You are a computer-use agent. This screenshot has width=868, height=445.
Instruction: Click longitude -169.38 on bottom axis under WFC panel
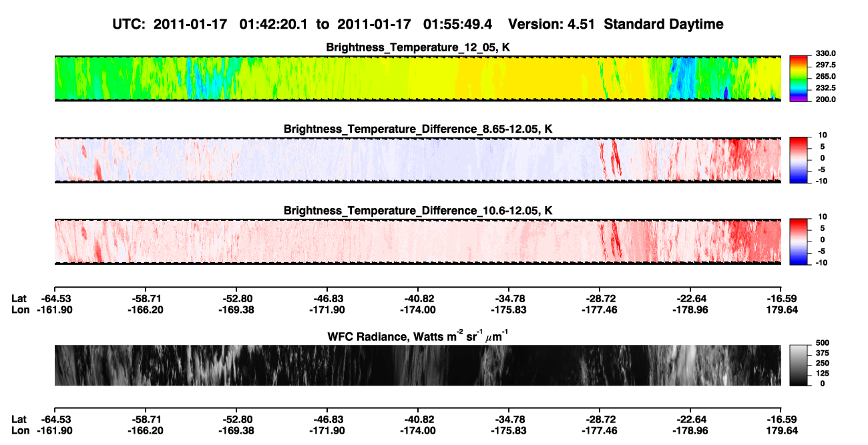click(x=236, y=430)
